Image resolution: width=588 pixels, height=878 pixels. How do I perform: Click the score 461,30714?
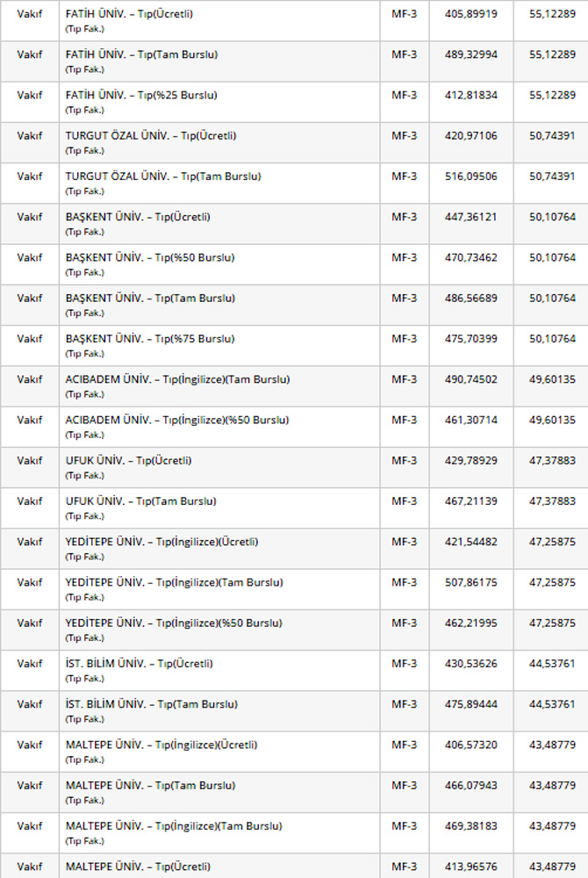pos(471,420)
